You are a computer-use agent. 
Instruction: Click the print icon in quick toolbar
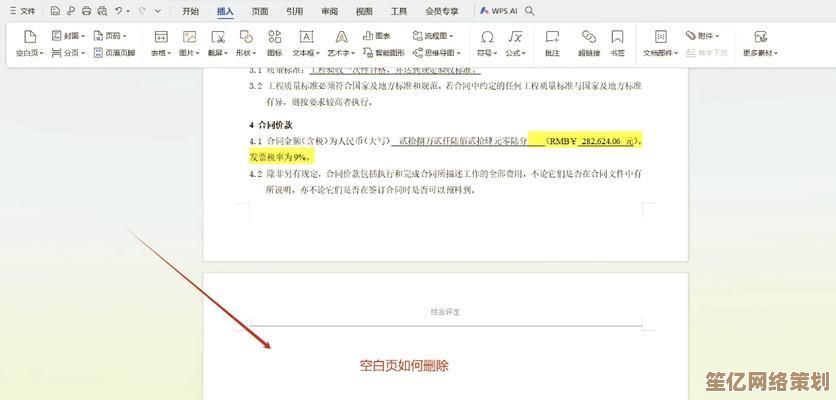tap(86, 11)
